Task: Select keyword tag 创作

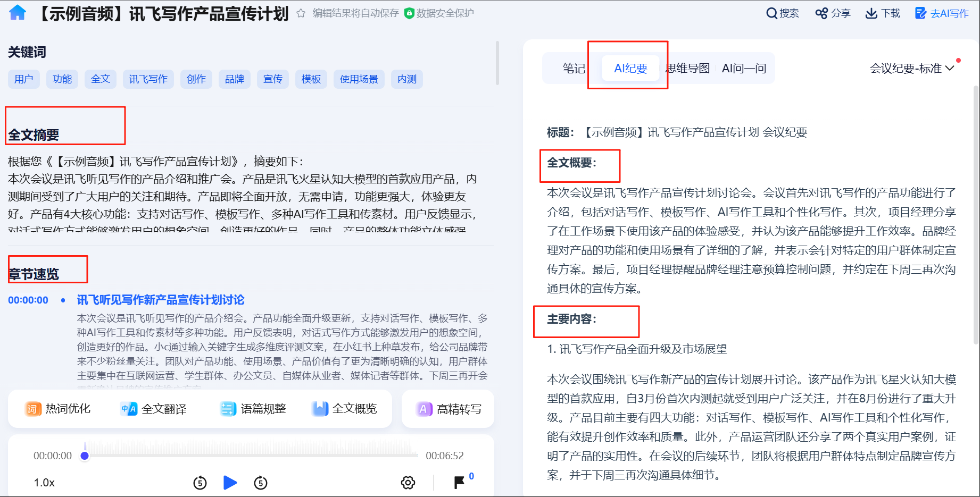Action: pyautogui.click(x=196, y=79)
